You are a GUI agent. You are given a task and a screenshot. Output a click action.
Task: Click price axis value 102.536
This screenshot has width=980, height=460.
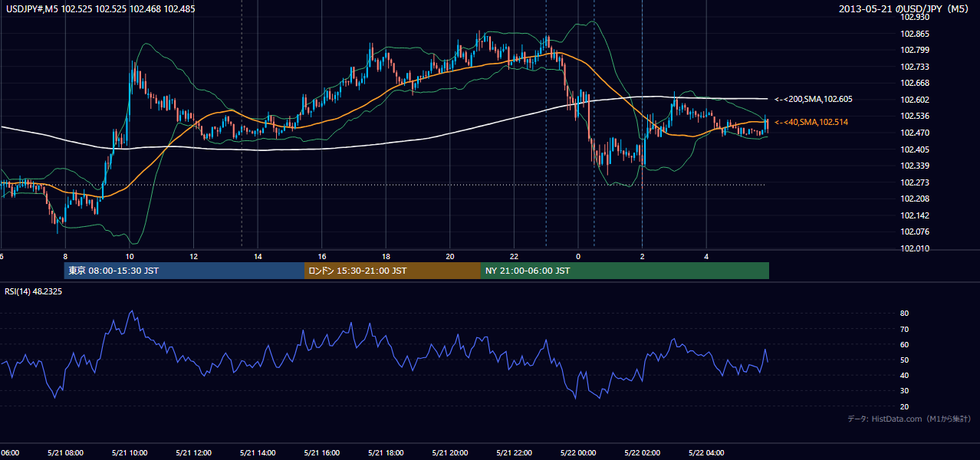click(x=915, y=117)
